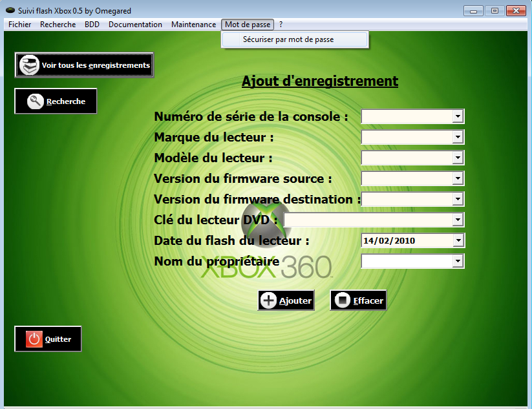532x409 pixels.
Task: Maximize the Suivi flash Xbox window
Action: (495, 11)
